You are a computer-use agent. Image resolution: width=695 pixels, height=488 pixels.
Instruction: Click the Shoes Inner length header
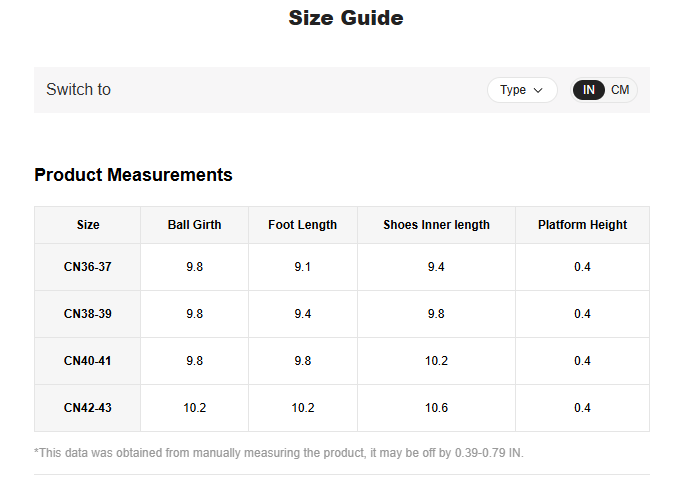click(x=436, y=225)
